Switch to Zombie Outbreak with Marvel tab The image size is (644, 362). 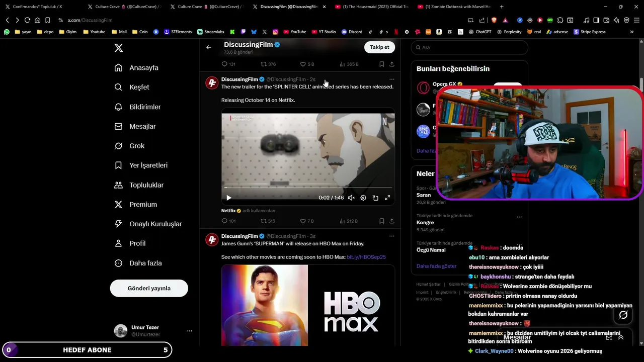click(454, 7)
